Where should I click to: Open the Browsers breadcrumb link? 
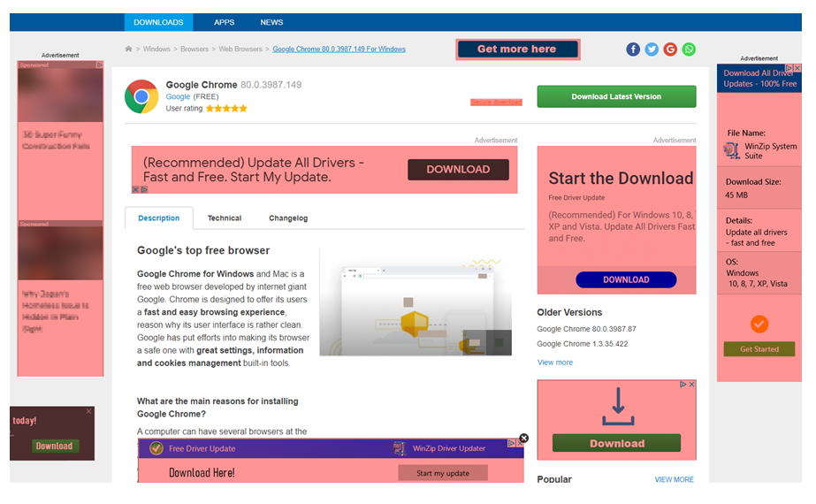click(194, 49)
